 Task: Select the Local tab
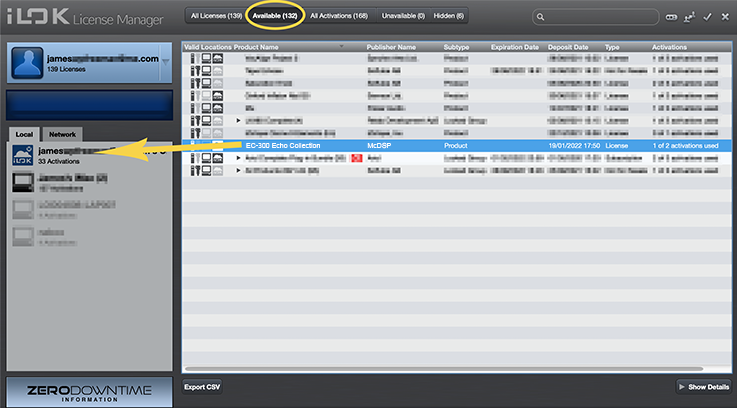coord(24,134)
